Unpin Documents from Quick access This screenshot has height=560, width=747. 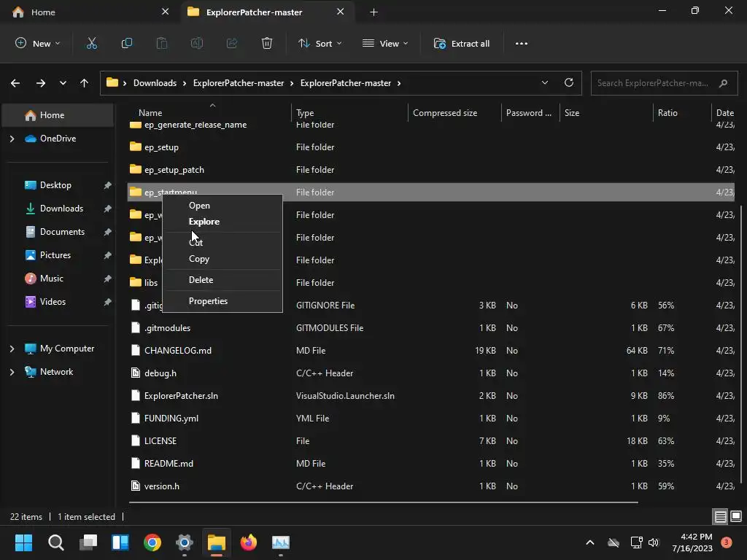(x=108, y=232)
